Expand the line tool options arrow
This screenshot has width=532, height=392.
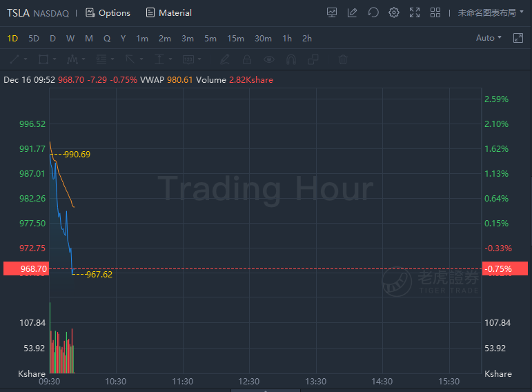(26, 59)
